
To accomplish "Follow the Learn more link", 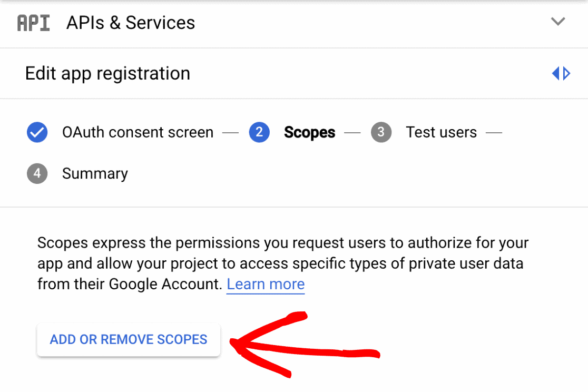I will pyautogui.click(x=266, y=285).
